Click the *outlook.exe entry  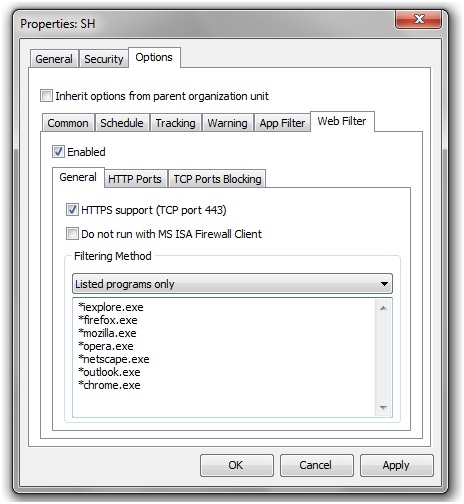(109, 372)
